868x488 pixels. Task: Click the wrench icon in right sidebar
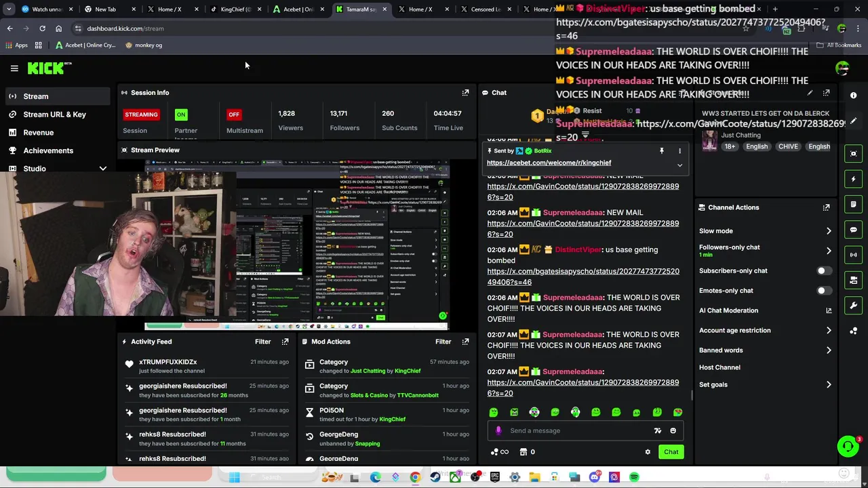coord(854,306)
